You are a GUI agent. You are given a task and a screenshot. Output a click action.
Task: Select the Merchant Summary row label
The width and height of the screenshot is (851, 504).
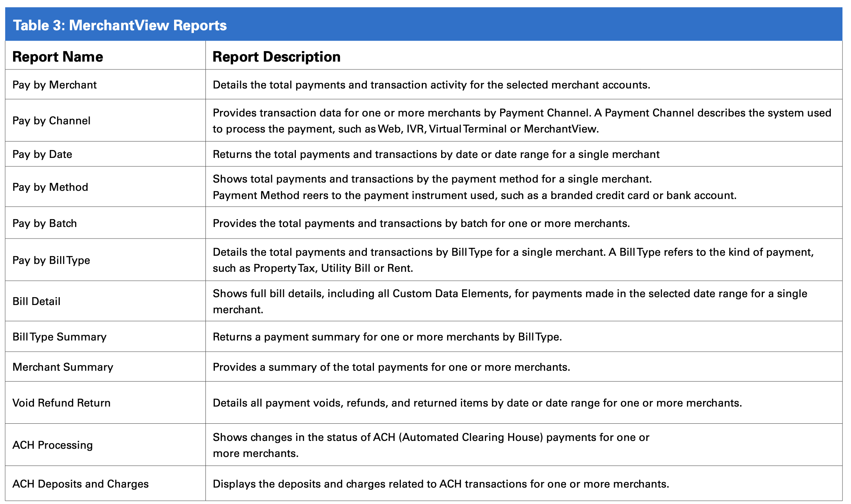[63, 367]
